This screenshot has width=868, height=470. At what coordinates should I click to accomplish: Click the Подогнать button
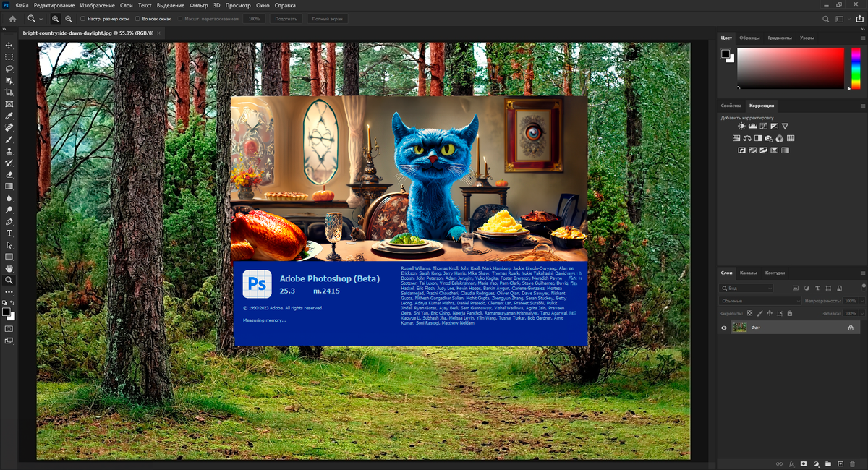tap(286, 19)
